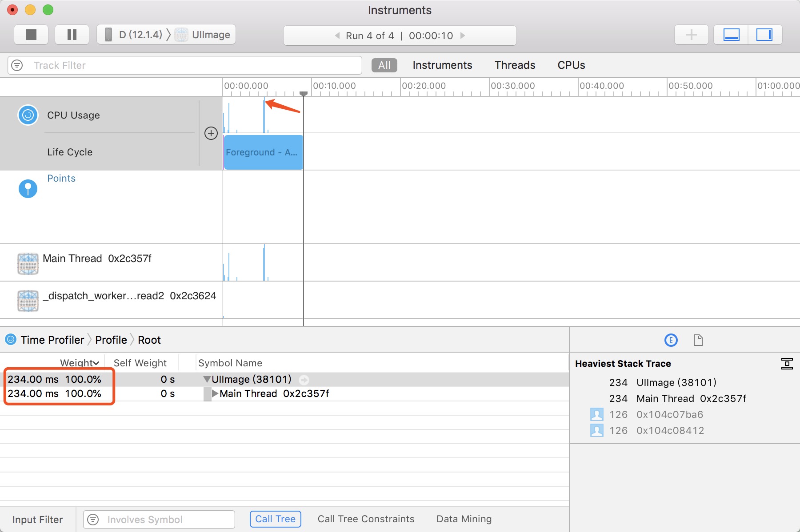Viewport: 800px width, 532px height.
Task: Move the timeline playhead marker
Action: pos(304,94)
